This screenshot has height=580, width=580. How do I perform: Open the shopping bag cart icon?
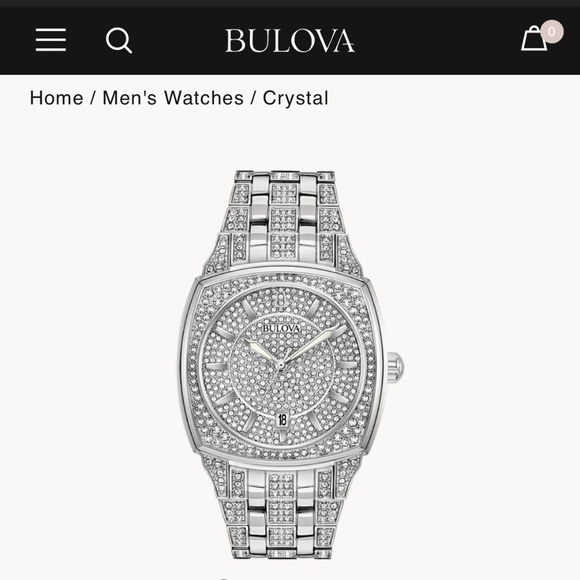click(x=534, y=38)
